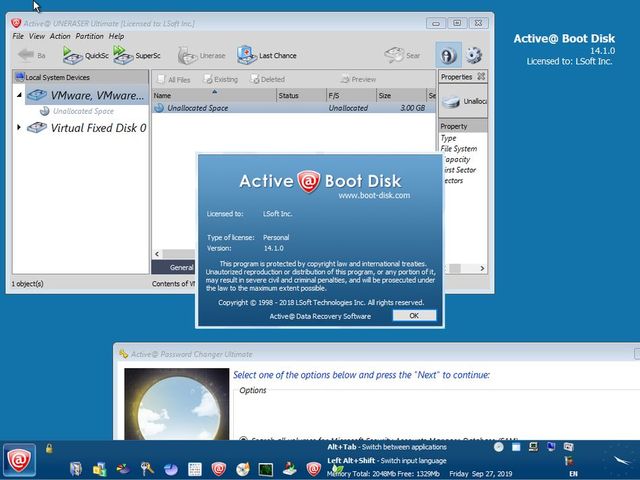Toggle the Properties info pane icon

pyautogui.click(x=447, y=56)
